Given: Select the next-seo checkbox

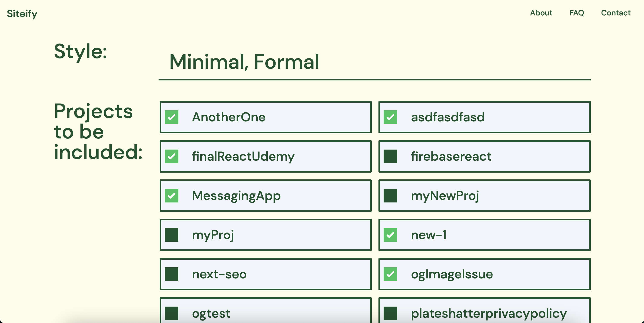Looking at the screenshot, I should point(172,274).
